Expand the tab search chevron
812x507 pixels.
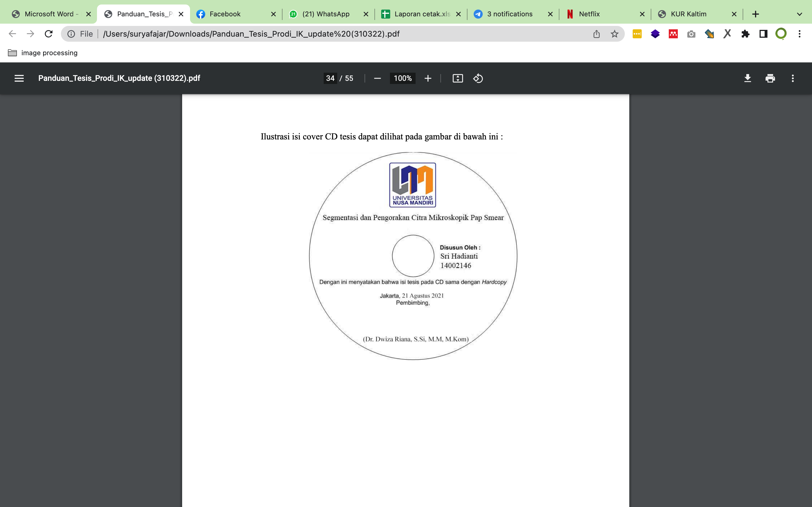pos(800,14)
